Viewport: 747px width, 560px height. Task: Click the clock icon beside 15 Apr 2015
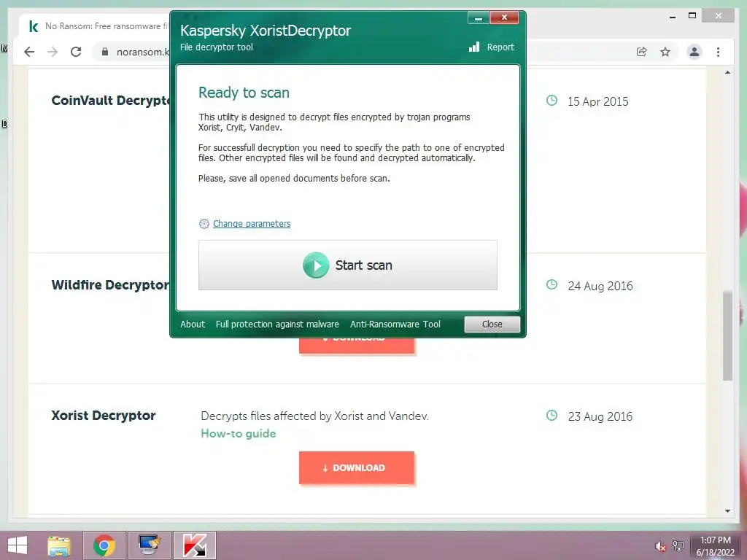[x=551, y=101]
